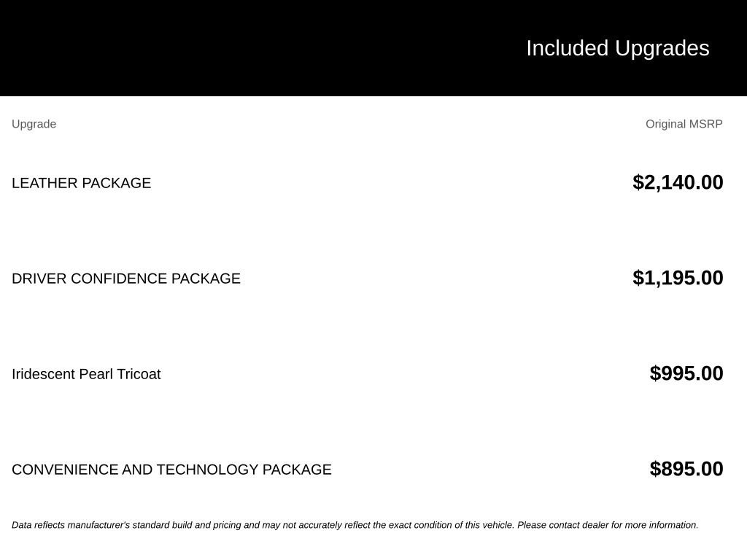This screenshot has width=747, height=560.
Task: Click the Included Upgrades header title
Action: [x=617, y=49]
